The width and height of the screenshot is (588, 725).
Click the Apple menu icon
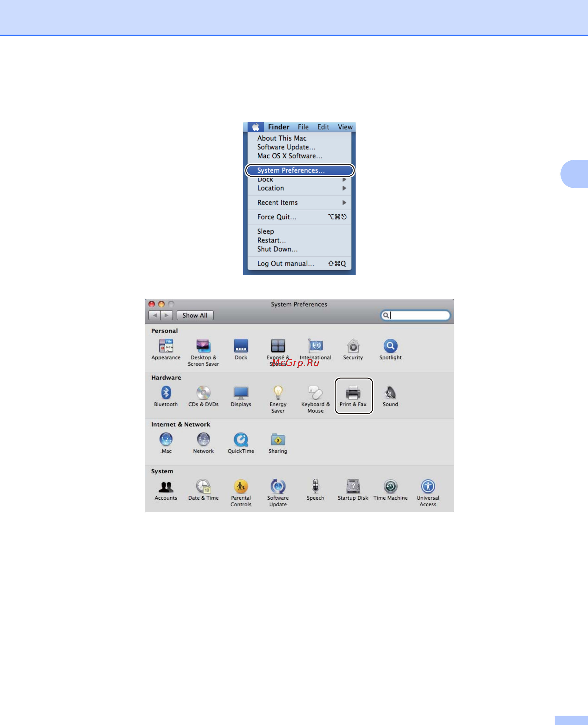tap(256, 127)
